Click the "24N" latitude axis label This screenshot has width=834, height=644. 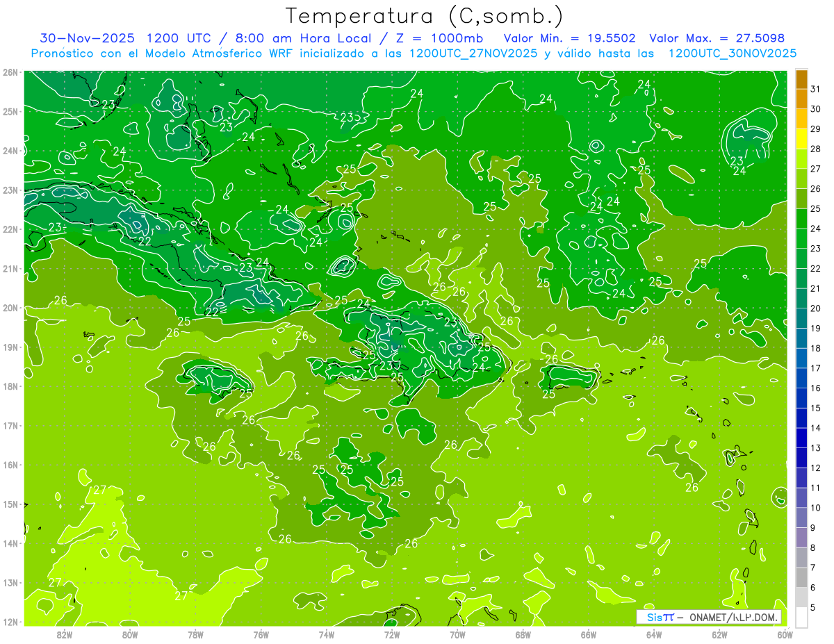coord(10,151)
